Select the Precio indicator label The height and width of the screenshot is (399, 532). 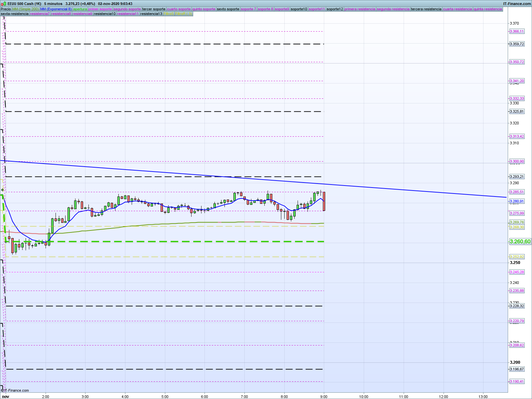[x=6, y=9]
